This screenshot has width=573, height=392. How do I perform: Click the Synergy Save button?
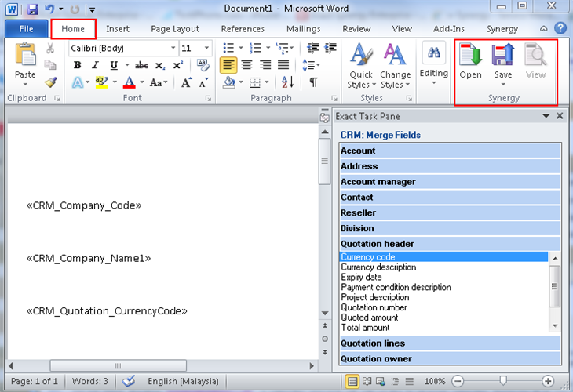[503, 64]
